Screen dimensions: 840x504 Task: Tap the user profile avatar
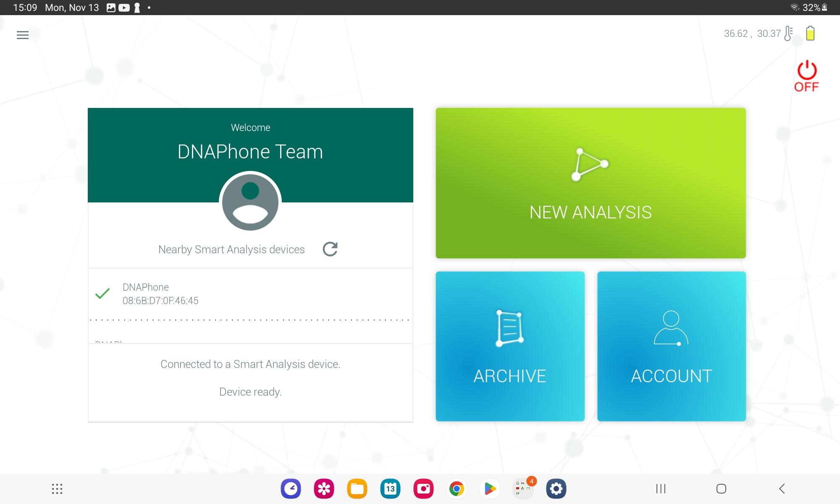tap(250, 202)
